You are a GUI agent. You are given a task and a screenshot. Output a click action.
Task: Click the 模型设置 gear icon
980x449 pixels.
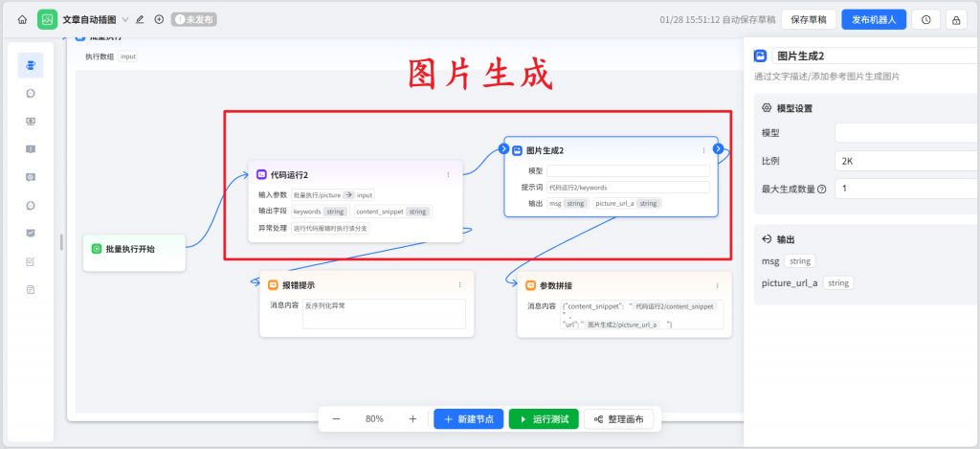point(767,108)
